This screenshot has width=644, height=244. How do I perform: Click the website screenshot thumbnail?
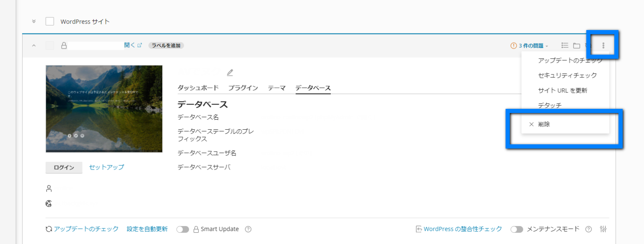[x=104, y=108]
